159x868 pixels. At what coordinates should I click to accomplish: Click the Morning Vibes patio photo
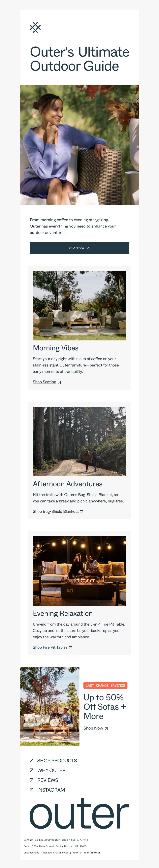pos(79,305)
